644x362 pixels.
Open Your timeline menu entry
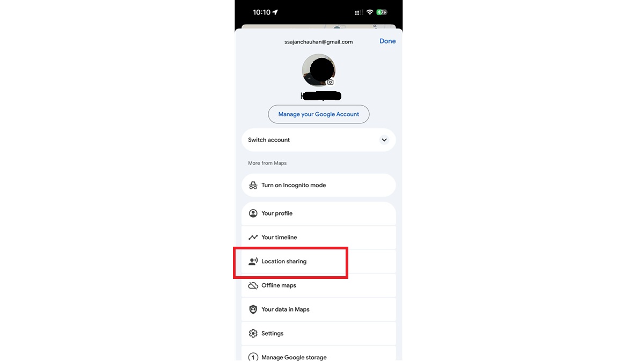click(319, 238)
